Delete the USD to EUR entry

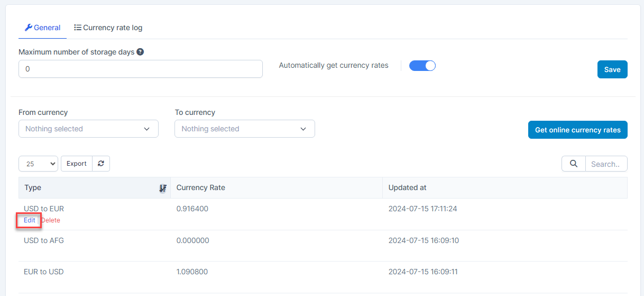click(51, 220)
